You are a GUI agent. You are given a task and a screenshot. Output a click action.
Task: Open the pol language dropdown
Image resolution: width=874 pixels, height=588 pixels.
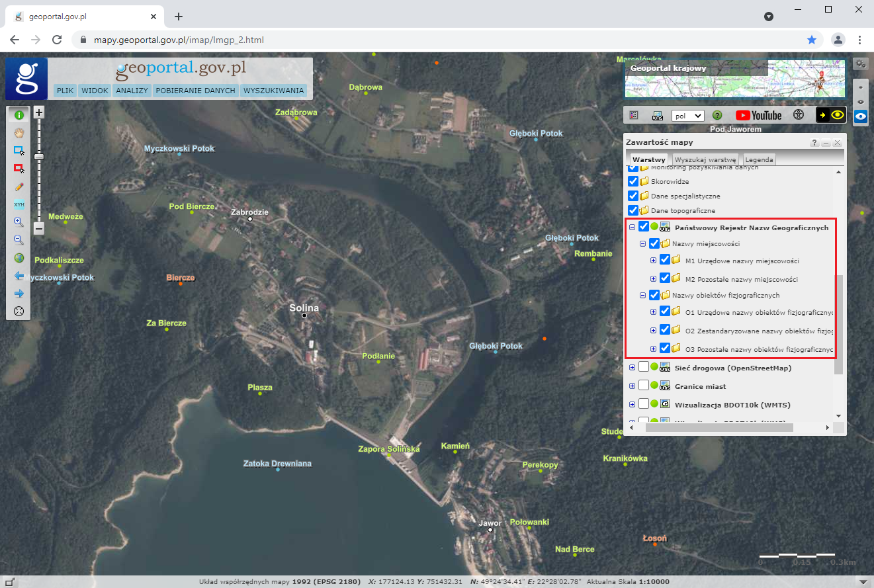[687, 115]
